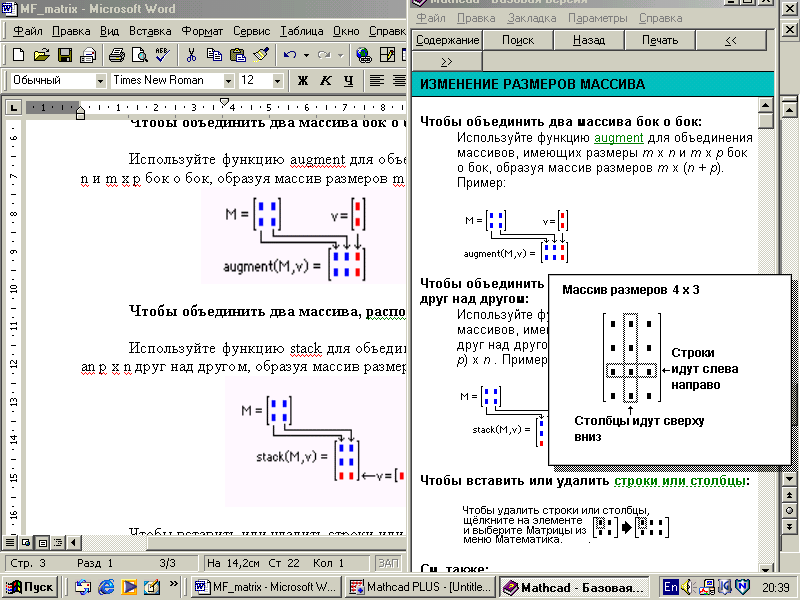Go to previous topic with << button
The width and height of the screenshot is (800, 600).
[x=731, y=40]
